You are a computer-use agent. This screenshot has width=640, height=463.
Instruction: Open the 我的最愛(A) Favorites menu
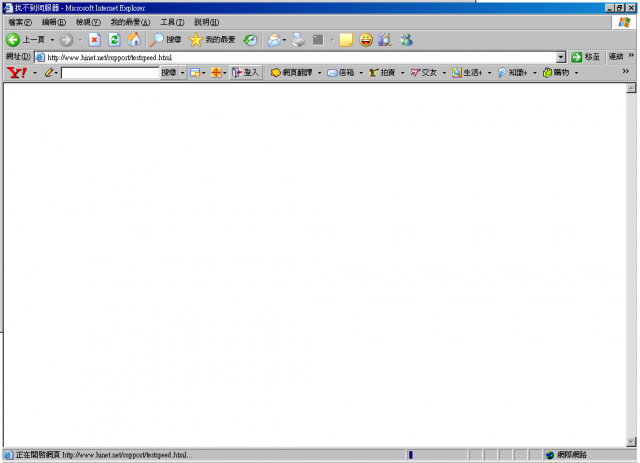click(x=130, y=22)
